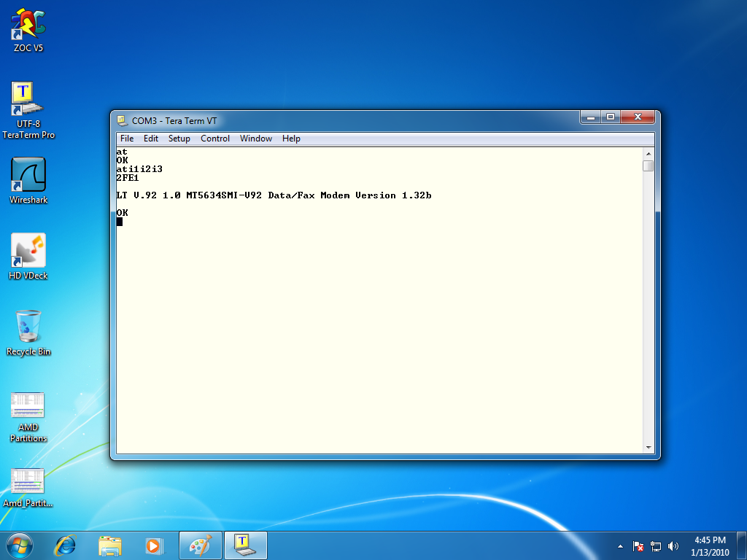Image resolution: width=747 pixels, height=560 pixels.
Task: Open the File menu in Tera Term
Action: tap(127, 139)
